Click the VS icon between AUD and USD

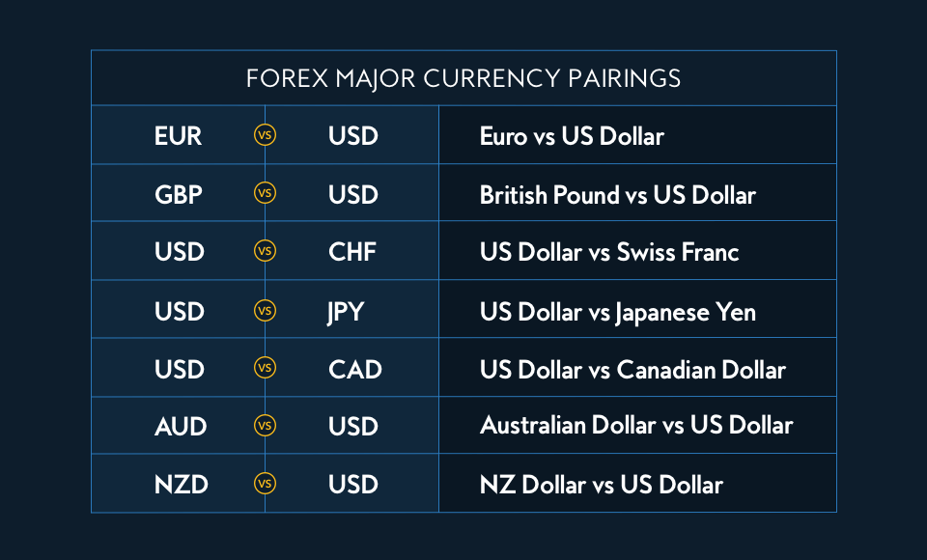(265, 426)
